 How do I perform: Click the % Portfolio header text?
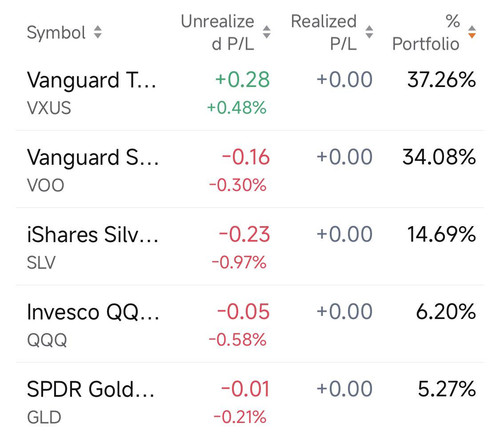[x=426, y=32]
